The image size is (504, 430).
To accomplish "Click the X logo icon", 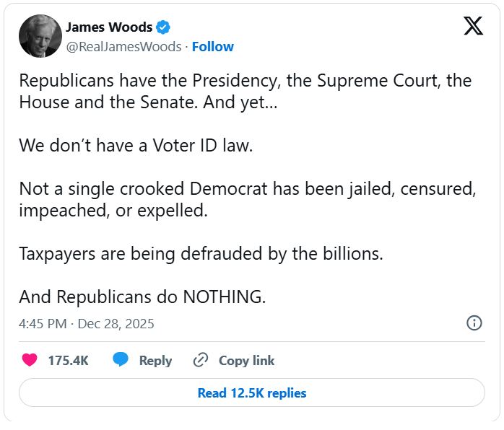I will [x=473, y=27].
